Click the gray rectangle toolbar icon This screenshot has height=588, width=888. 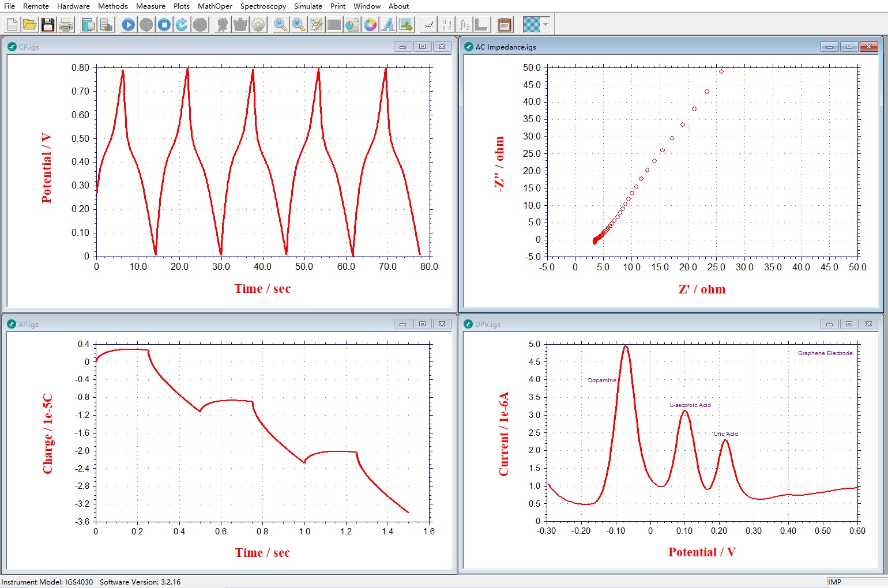(x=334, y=25)
